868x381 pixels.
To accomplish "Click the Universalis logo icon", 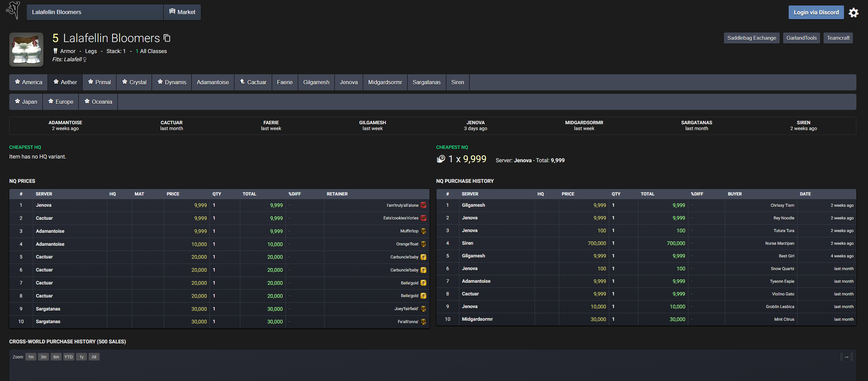I will pyautogui.click(x=13, y=10).
